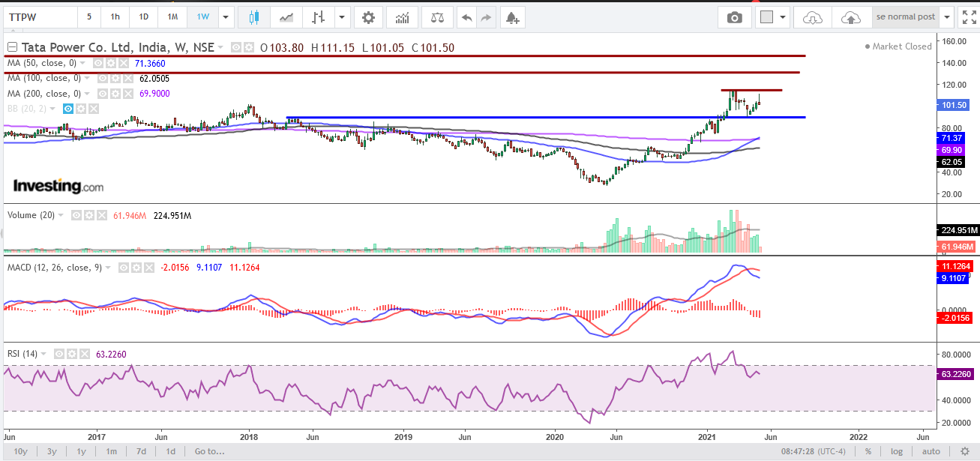Toggle percent scale with % button
The height and width of the screenshot is (461, 980).
coord(868,451)
